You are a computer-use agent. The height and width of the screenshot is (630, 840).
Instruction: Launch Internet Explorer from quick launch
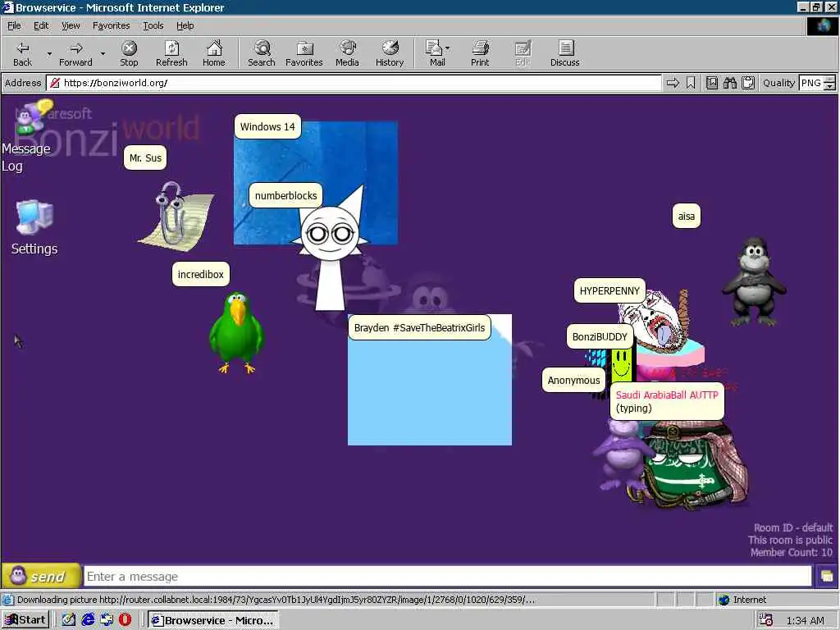point(88,620)
